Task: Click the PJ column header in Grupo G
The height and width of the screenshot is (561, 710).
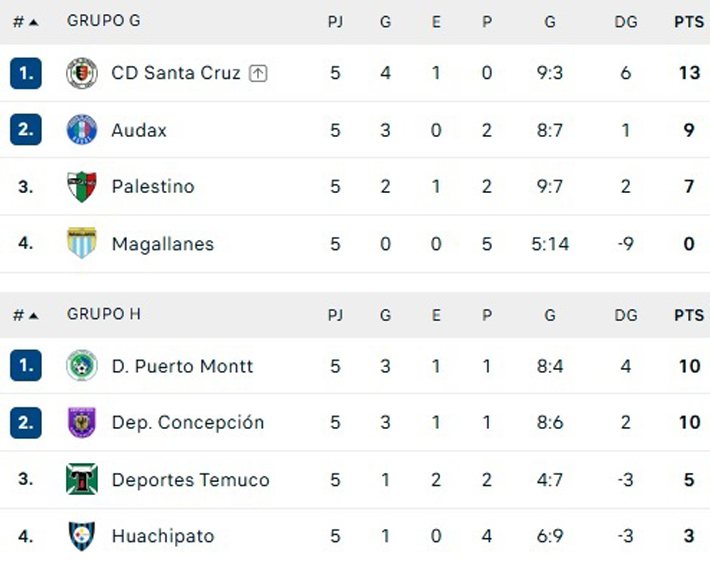Action: coord(335,21)
